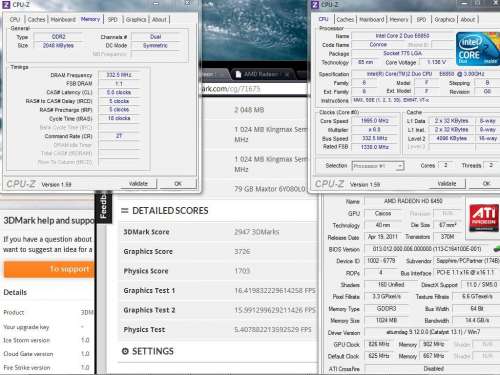Viewport: 500px width, 375px height.
Task: Click the Graphics Score value 3726
Action: pyautogui.click(x=242, y=252)
